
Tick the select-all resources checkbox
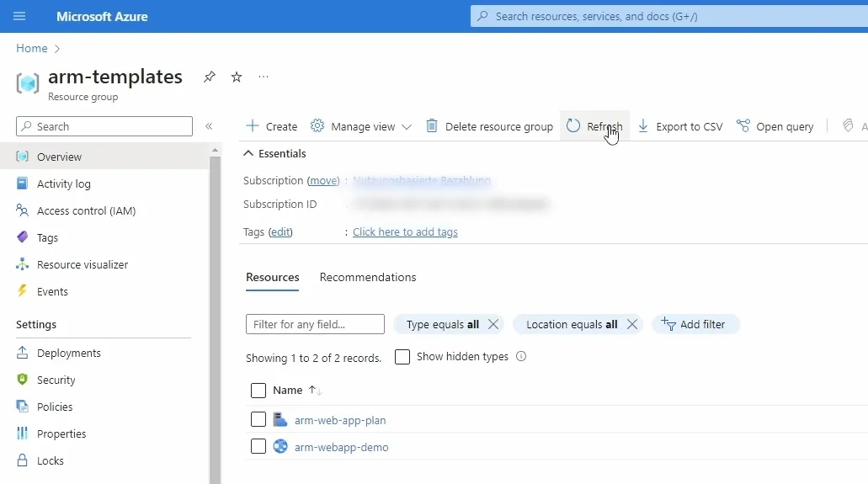click(258, 391)
